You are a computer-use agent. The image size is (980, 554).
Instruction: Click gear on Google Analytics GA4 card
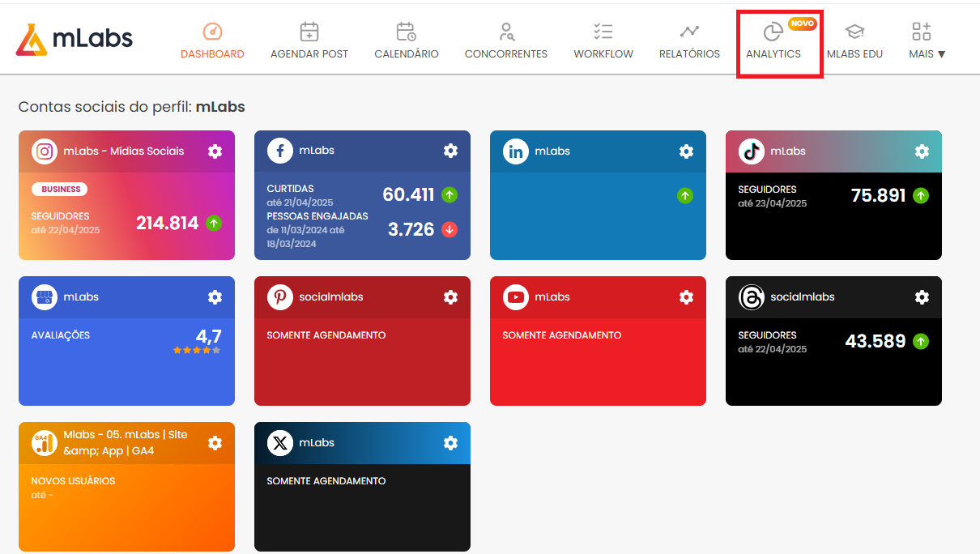tap(215, 443)
